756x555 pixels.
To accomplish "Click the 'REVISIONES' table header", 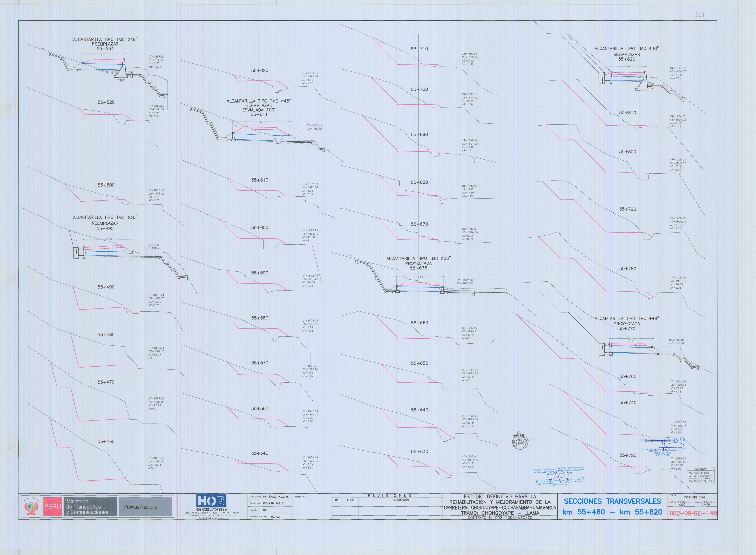I will tap(389, 496).
